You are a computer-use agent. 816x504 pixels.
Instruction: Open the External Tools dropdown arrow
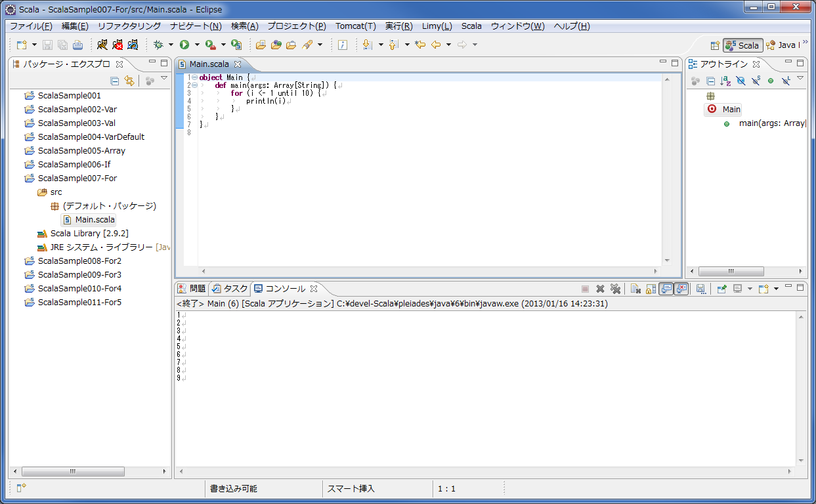[223, 45]
